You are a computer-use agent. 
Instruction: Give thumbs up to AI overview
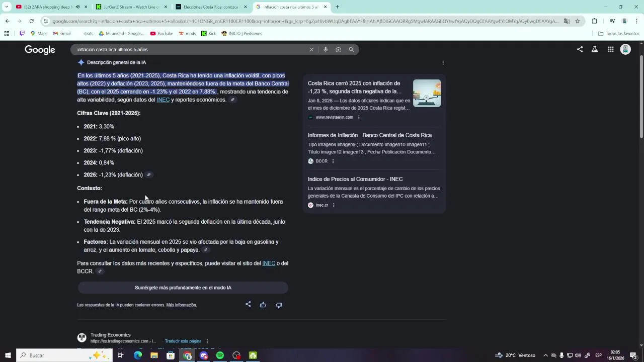263,305
